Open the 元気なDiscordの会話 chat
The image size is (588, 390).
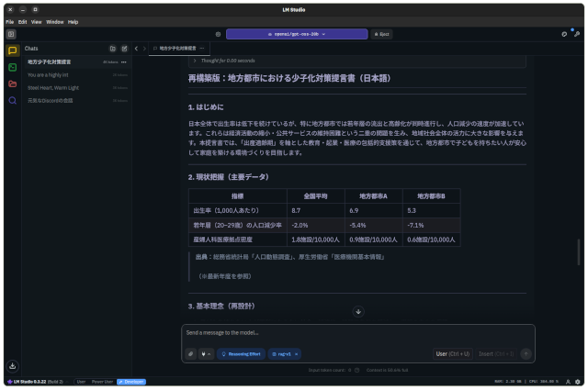[x=77, y=100]
